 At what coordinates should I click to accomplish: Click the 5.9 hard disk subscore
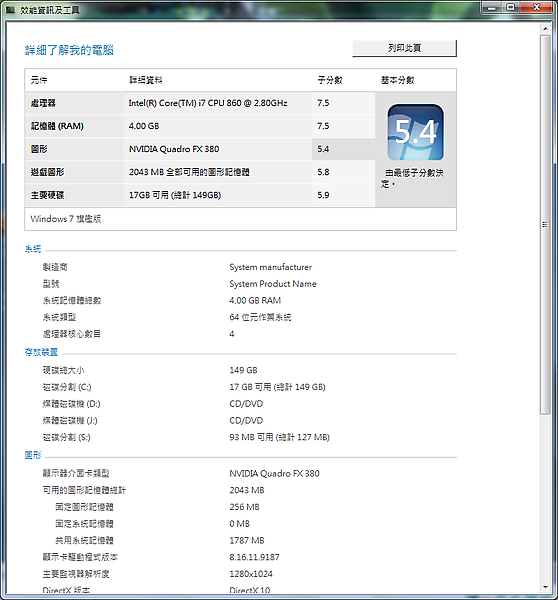click(323, 195)
